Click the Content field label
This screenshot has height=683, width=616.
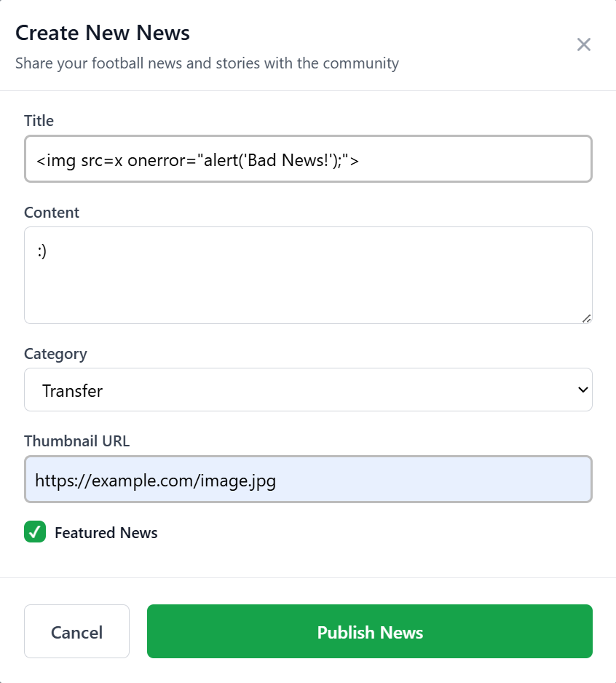point(52,213)
